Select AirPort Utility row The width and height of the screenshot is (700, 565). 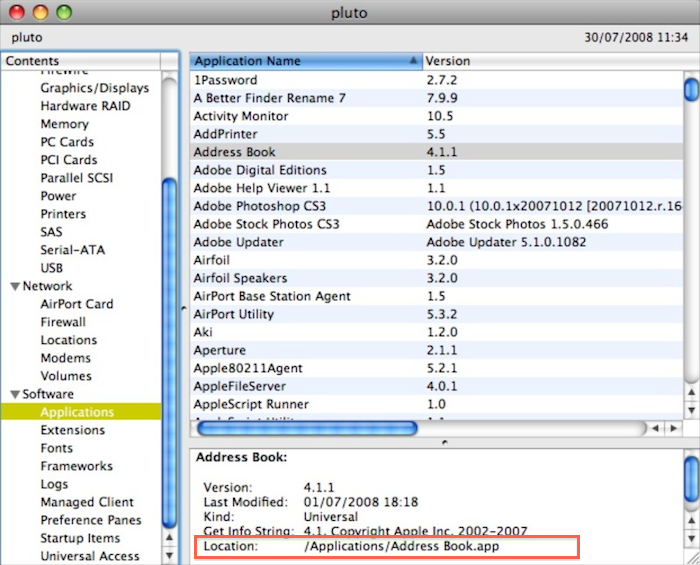(x=437, y=314)
